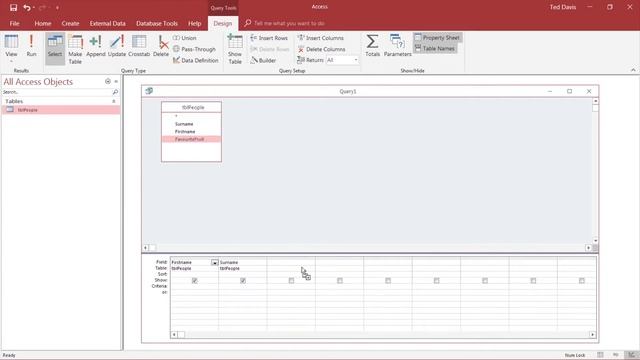Screen dimensions: 640x360
Task: Open the query Parameters dialog
Action: pos(398,46)
